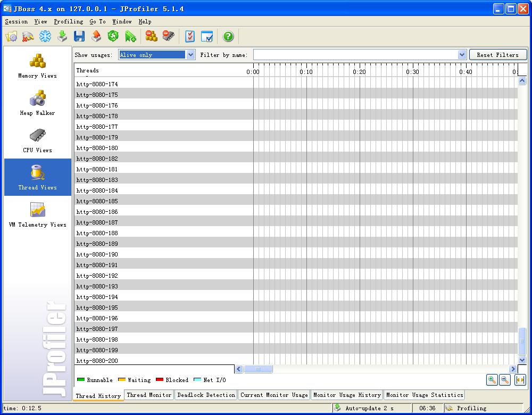Open Heap Walker section
This screenshot has width=532, height=415.
tap(38, 103)
